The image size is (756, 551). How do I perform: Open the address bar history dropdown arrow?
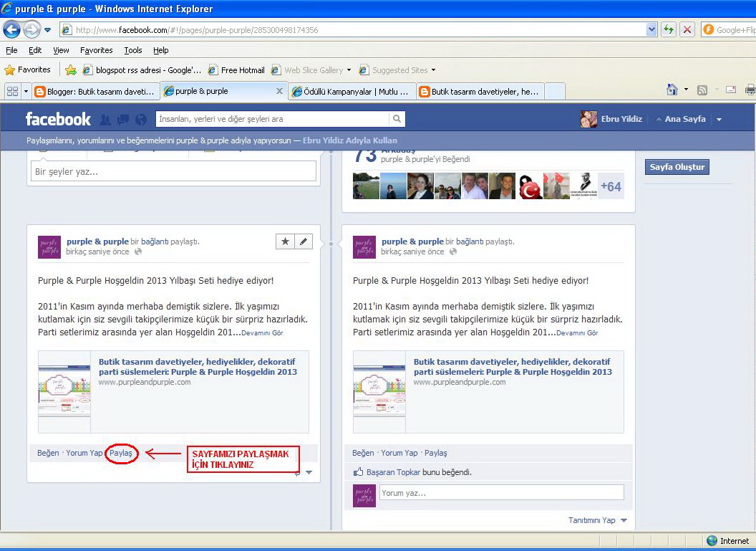(x=651, y=30)
